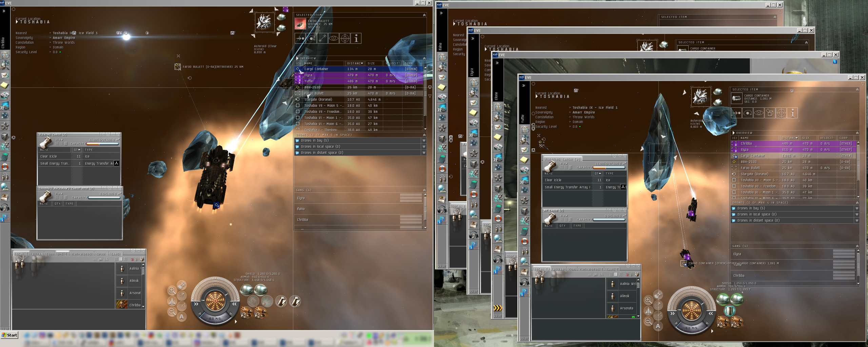This screenshot has height=347, width=868.
Task: Sort Yuffie's overview by Name column
Action: pos(758,138)
